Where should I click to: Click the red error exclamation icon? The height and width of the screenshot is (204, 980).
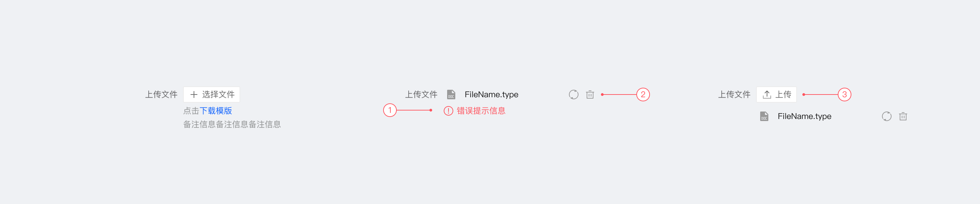pyautogui.click(x=448, y=111)
